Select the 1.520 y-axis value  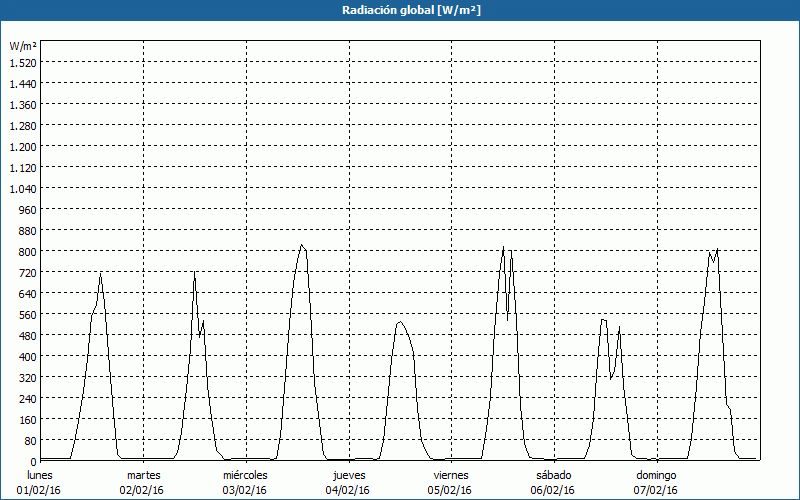(23, 63)
